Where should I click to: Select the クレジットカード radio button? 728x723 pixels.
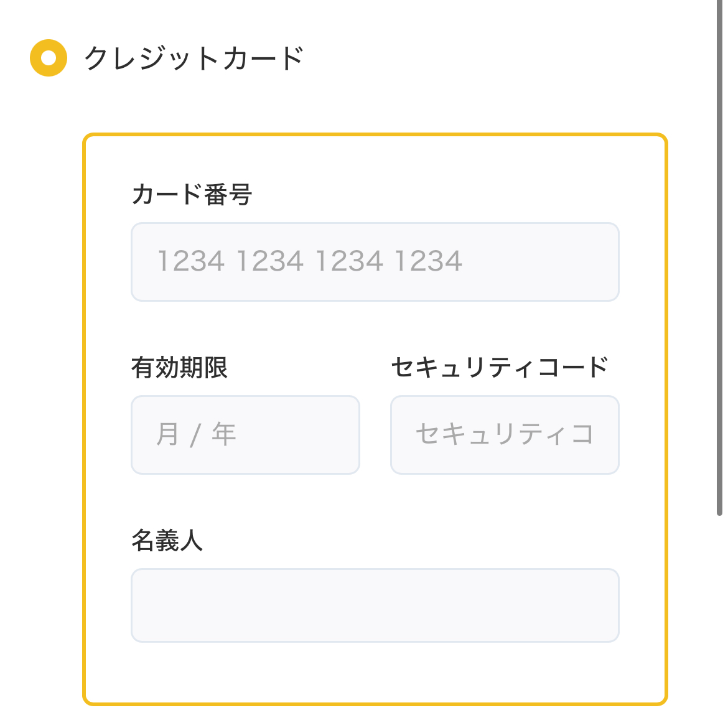[x=49, y=58]
